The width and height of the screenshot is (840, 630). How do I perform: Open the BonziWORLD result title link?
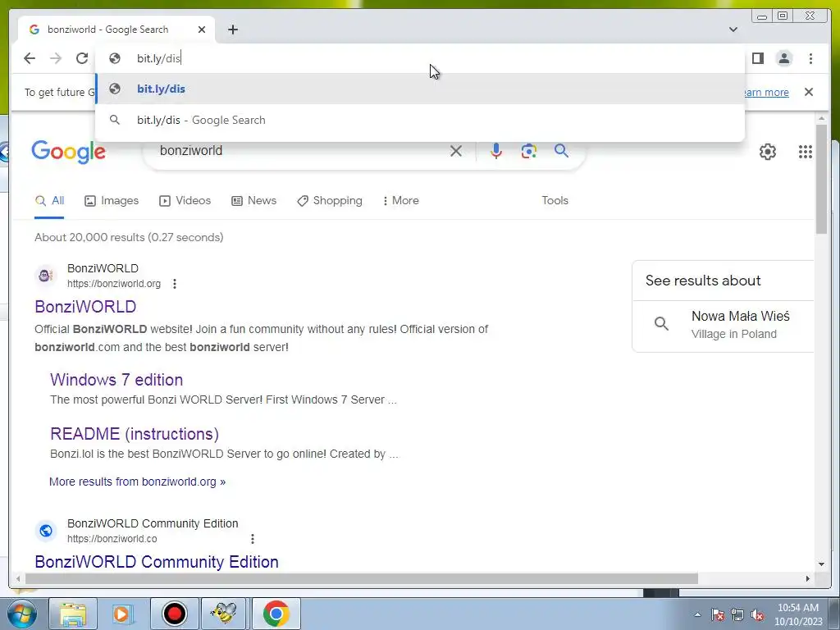[85, 307]
